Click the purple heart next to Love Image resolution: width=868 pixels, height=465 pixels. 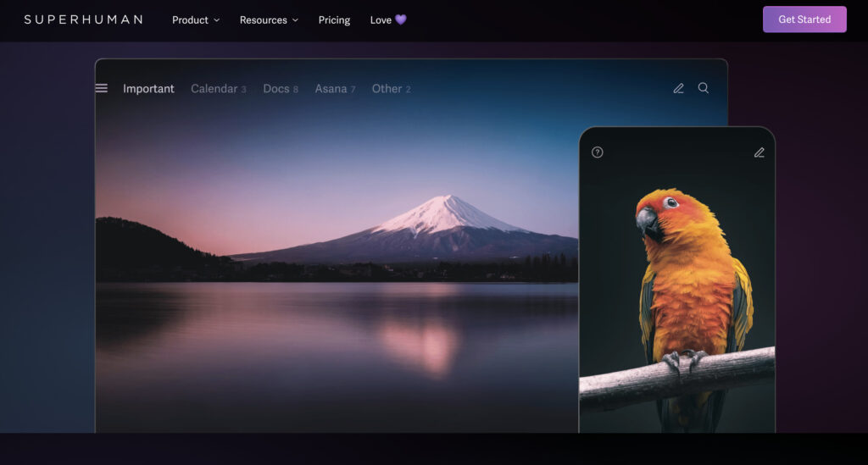pyautogui.click(x=401, y=20)
